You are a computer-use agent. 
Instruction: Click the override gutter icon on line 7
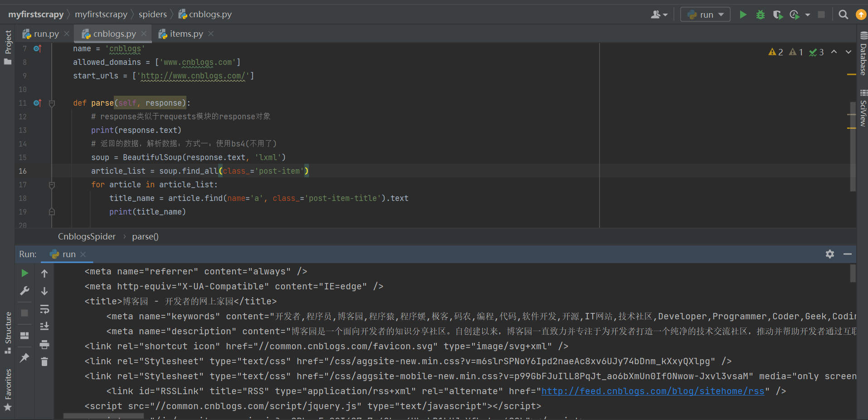pyautogui.click(x=38, y=49)
